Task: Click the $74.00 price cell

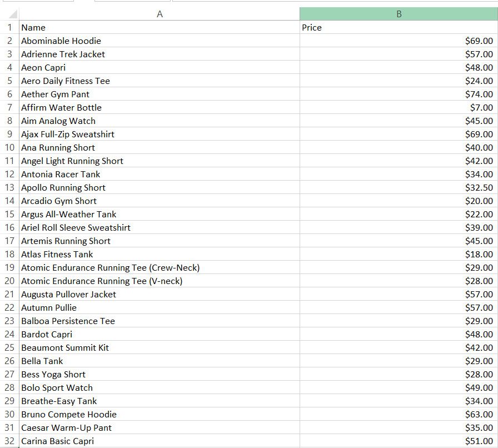Action: point(399,94)
